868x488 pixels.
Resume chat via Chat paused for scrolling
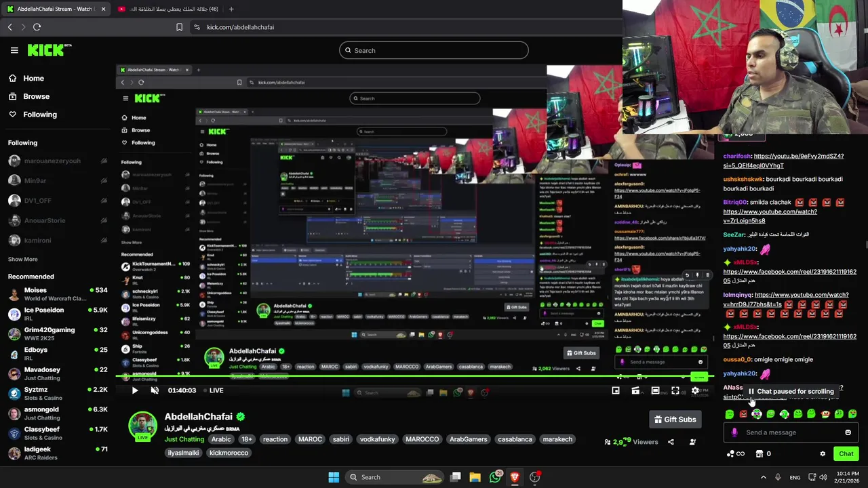pyautogui.click(x=791, y=391)
